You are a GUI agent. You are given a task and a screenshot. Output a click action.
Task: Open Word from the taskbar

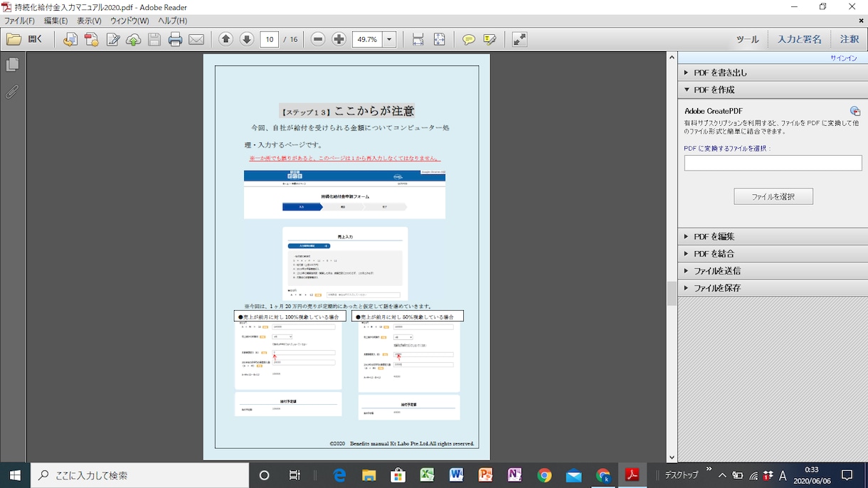click(x=456, y=475)
